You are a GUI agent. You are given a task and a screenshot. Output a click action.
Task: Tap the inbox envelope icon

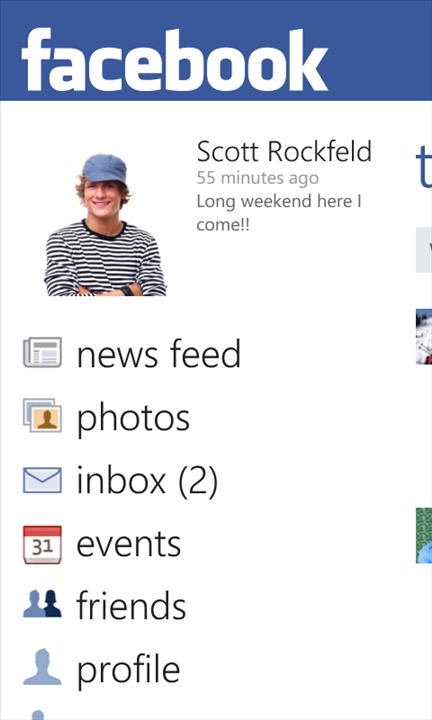coord(42,480)
